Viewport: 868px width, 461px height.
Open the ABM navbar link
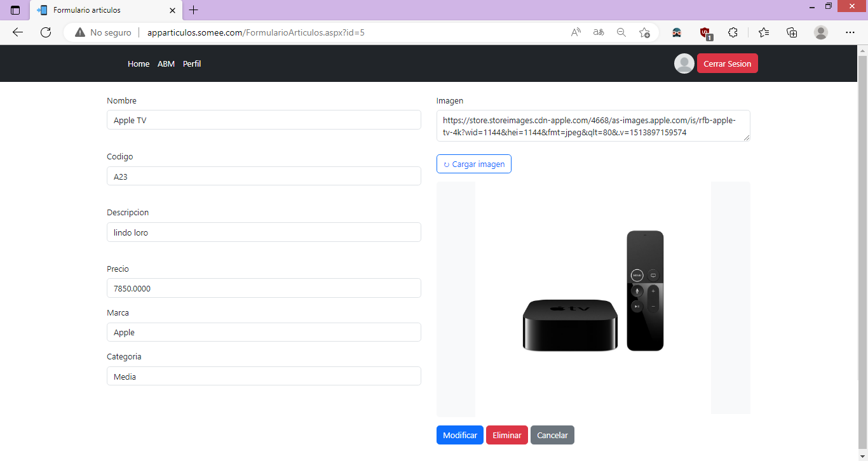coord(166,63)
